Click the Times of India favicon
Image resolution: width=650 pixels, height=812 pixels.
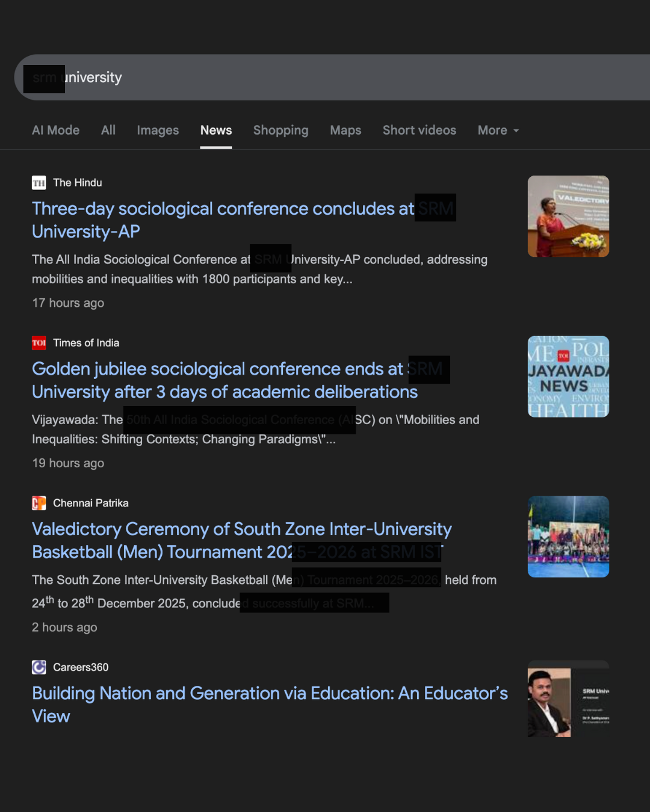pos(39,343)
